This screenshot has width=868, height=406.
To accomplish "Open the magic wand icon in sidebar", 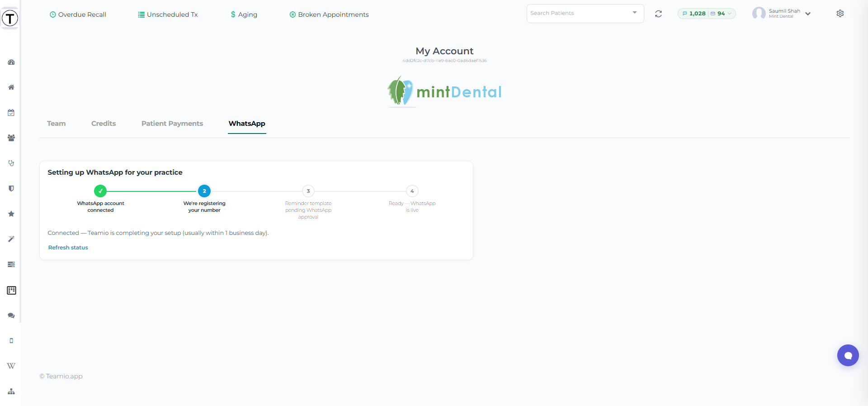I will click(11, 239).
